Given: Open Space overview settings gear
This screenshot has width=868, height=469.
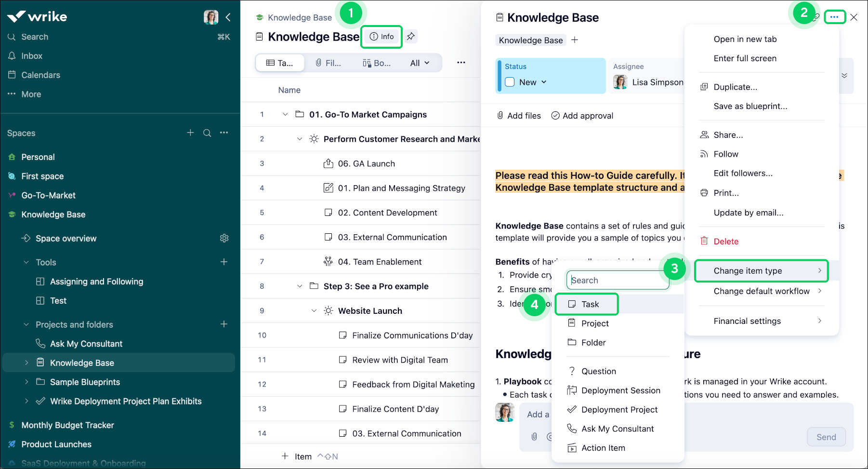Looking at the screenshot, I should click(x=224, y=238).
